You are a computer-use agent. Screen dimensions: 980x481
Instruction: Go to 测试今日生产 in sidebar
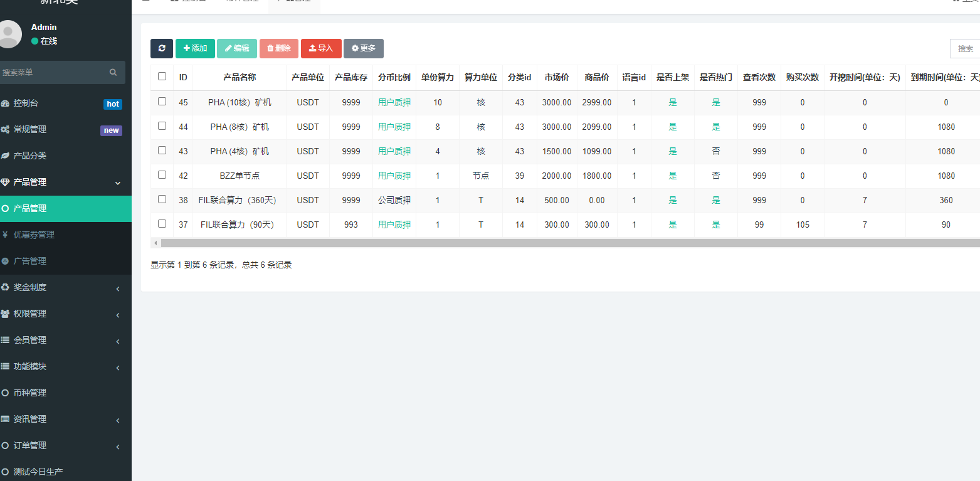[38, 472]
